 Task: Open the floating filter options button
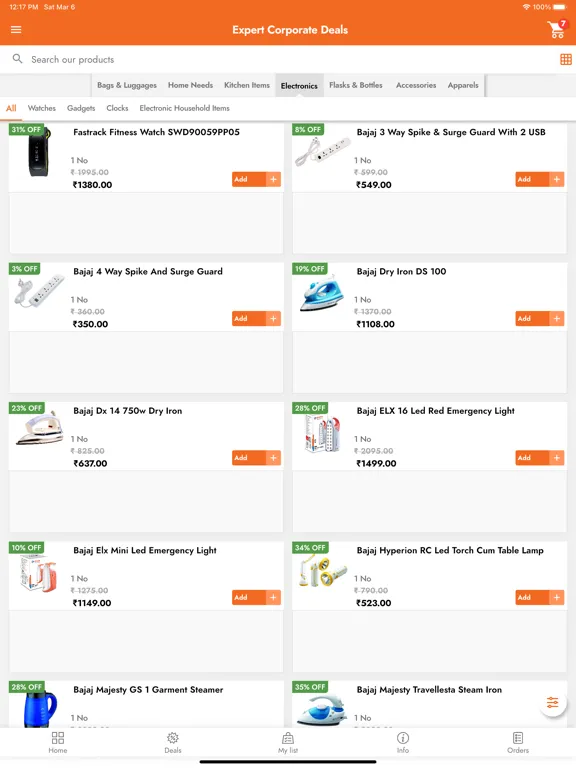pos(552,702)
